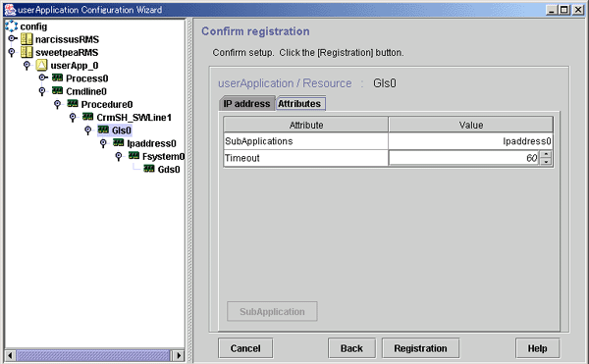This screenshot has height=364, width=589.
Task: Click the Attribute column header
Action: click(305, 125)
